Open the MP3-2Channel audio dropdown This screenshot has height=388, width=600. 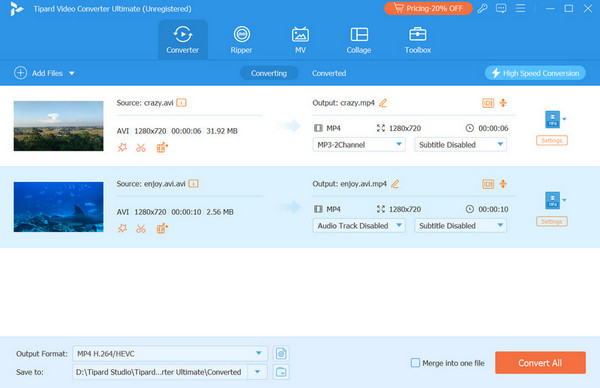coord(359,145)
